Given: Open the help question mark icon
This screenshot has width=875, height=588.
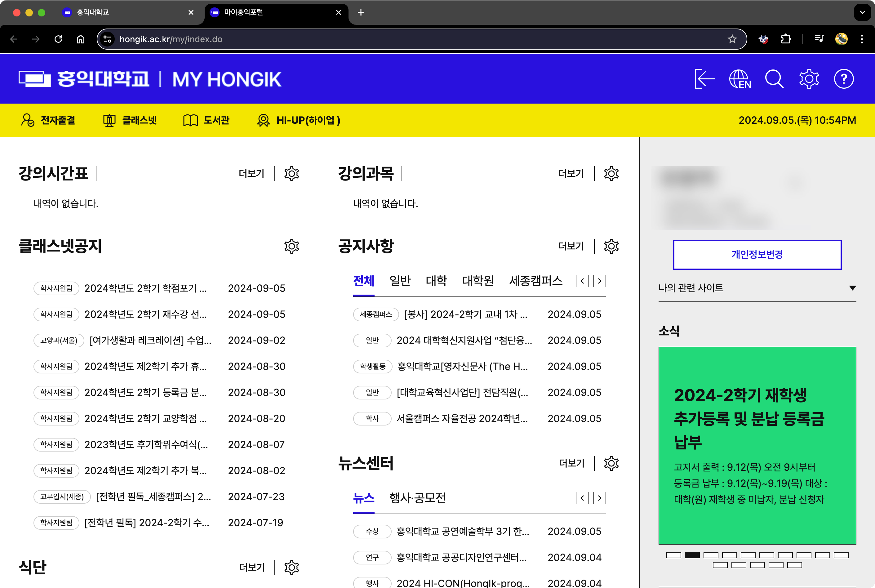Looking at the screenshot, I should (843, 79).
